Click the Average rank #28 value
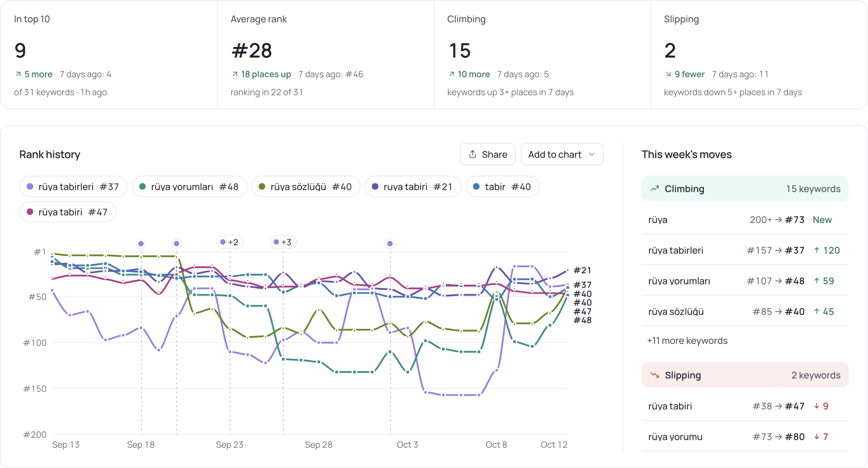The width and height of the screenshot is (868, 468). coord(252,51)
